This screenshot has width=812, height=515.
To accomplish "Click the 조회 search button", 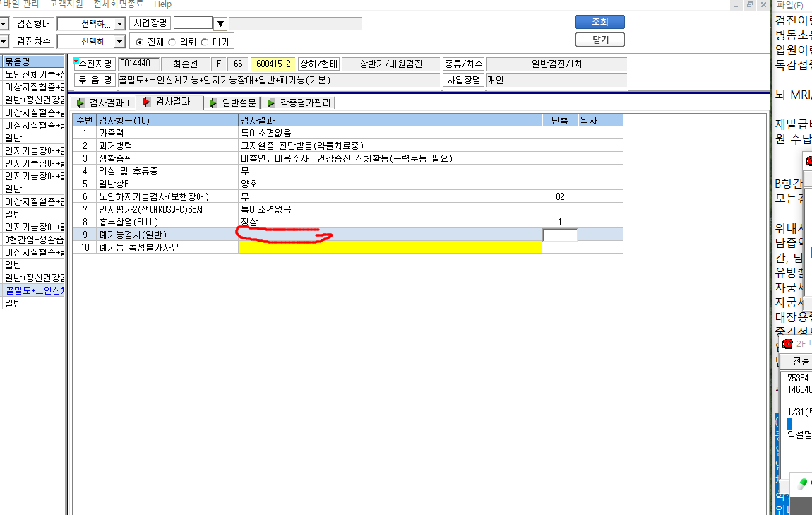I will (599, 22).
